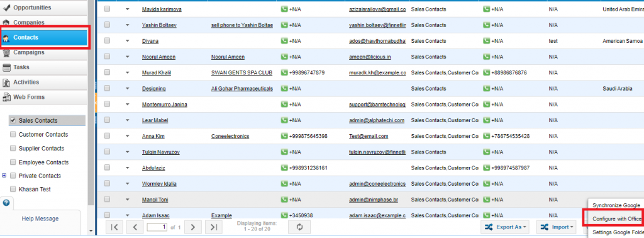Open the Export As dropdown

tap(505, 227)
